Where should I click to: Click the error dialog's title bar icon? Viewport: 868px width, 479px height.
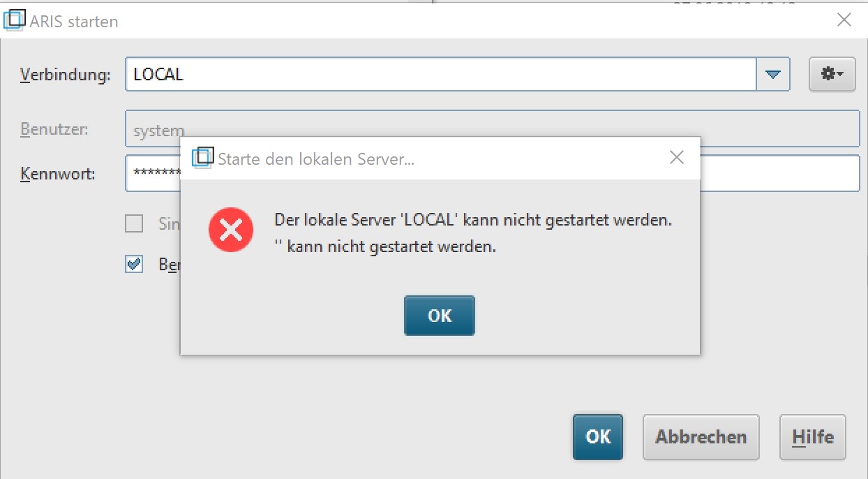click(x=202, y=157)
